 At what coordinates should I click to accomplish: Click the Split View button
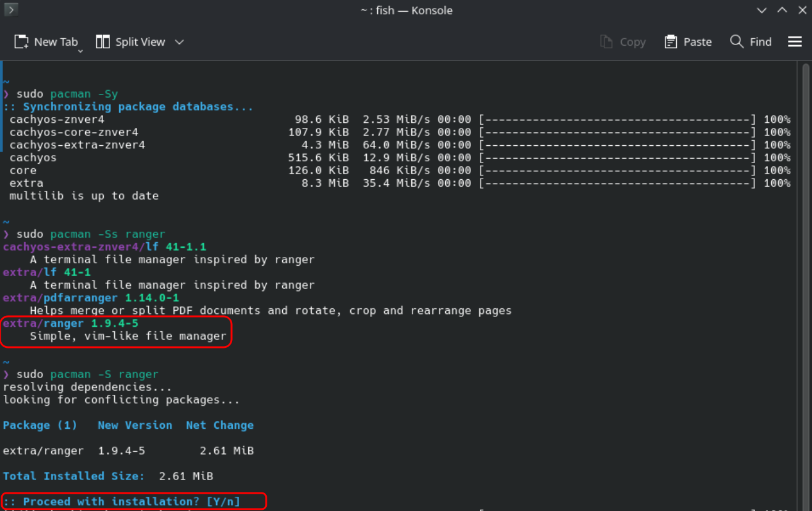[x=130, y=42]
